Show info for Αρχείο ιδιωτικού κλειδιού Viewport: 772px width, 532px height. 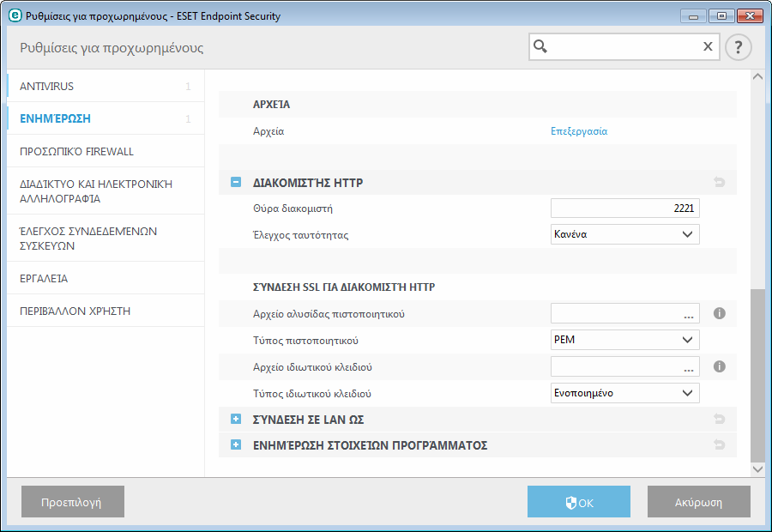click(720, 366)
